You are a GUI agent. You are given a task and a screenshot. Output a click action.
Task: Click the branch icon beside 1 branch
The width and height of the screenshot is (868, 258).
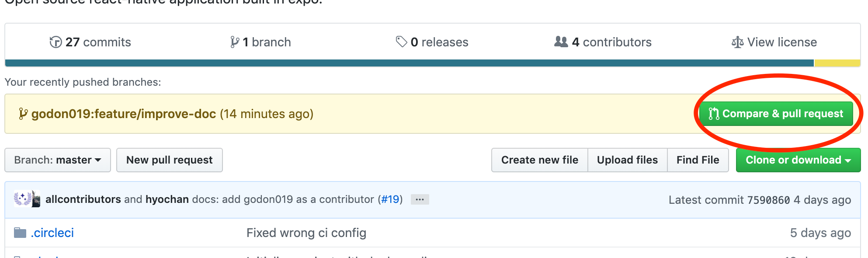(x=235, y=42)
